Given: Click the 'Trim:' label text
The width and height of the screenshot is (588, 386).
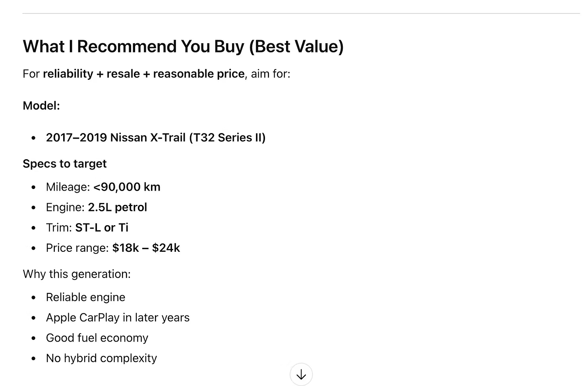Looking at the screenshot, I should (x=59, y=228).
